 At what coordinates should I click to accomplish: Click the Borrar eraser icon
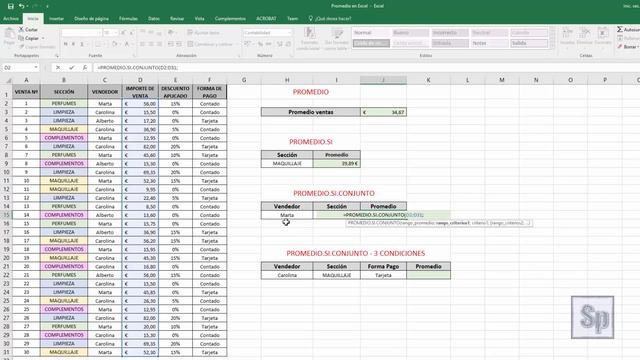pos(620,47)
